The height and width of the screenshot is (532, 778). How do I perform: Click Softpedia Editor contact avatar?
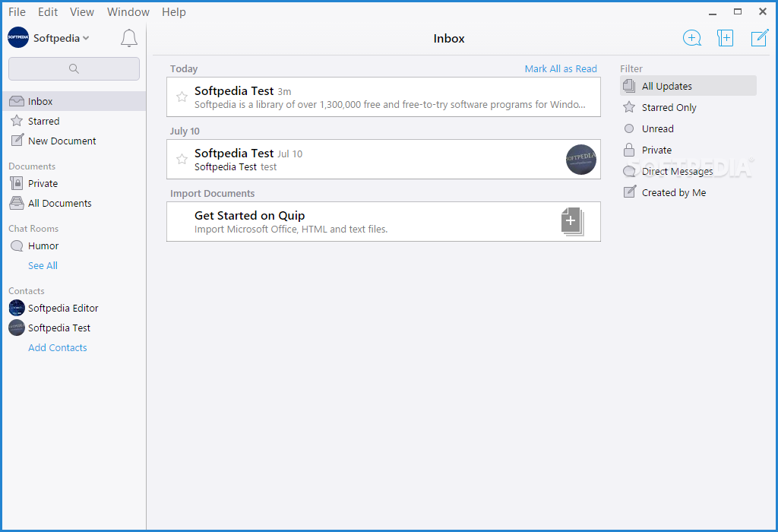tap(17, 308)
